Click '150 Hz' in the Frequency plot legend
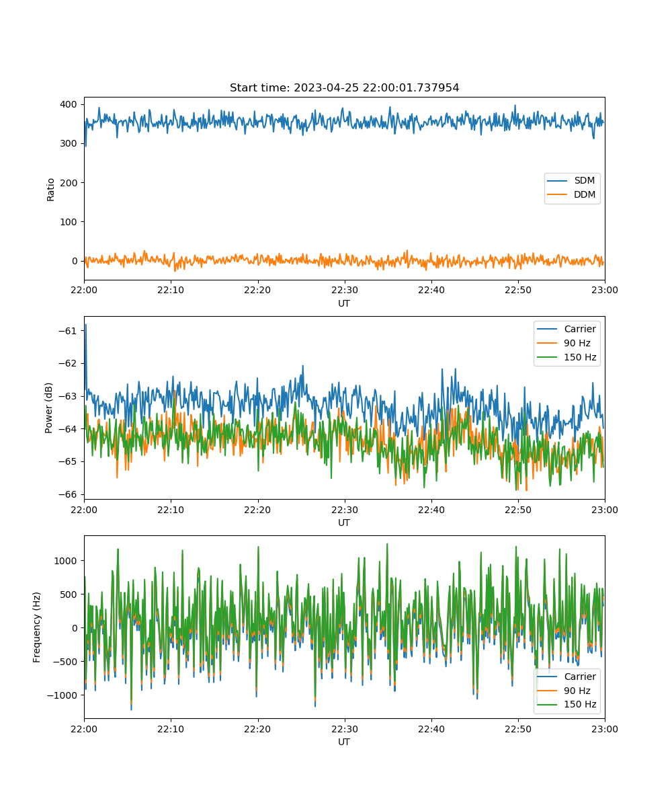Viewport: 672px width, 807px height. click(579, 705)
